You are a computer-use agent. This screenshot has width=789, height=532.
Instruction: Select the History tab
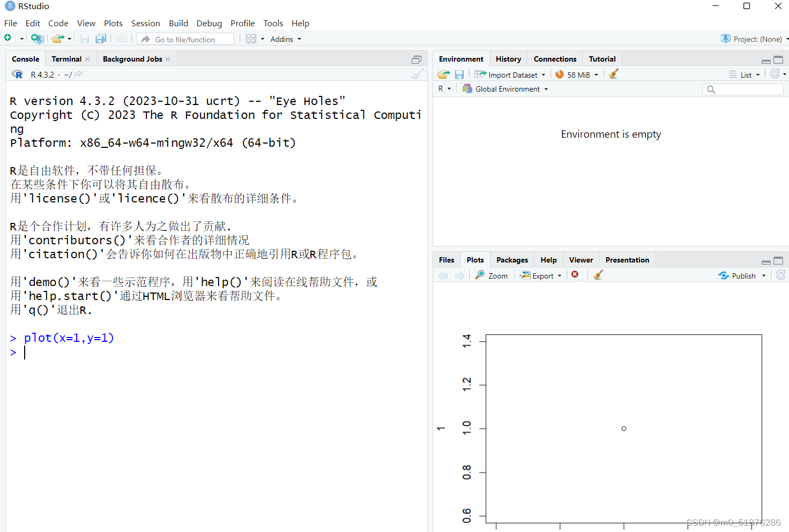509,59
